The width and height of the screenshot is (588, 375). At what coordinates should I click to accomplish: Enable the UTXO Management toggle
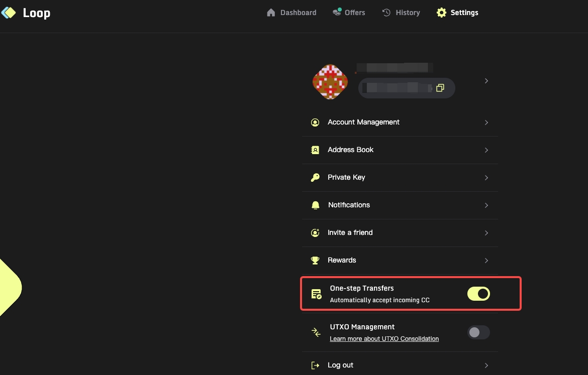478,332
